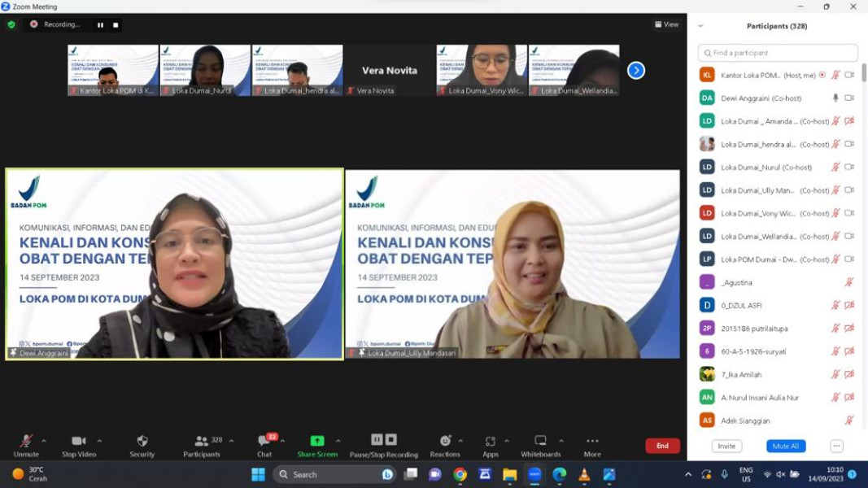Image resolution: width=868 pixels, height=488 pixels.
Task: Toggle _Agustina's audio state
Action: tap(848, 282)
